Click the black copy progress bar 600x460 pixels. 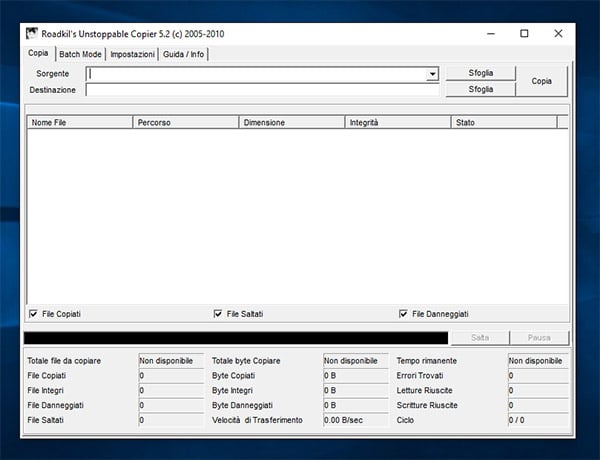pyautogui.click(x=236, y=338)
